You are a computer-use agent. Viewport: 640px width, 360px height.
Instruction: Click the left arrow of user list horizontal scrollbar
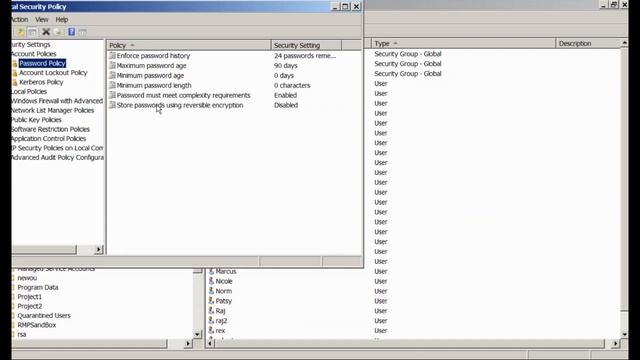pos(210,344)
